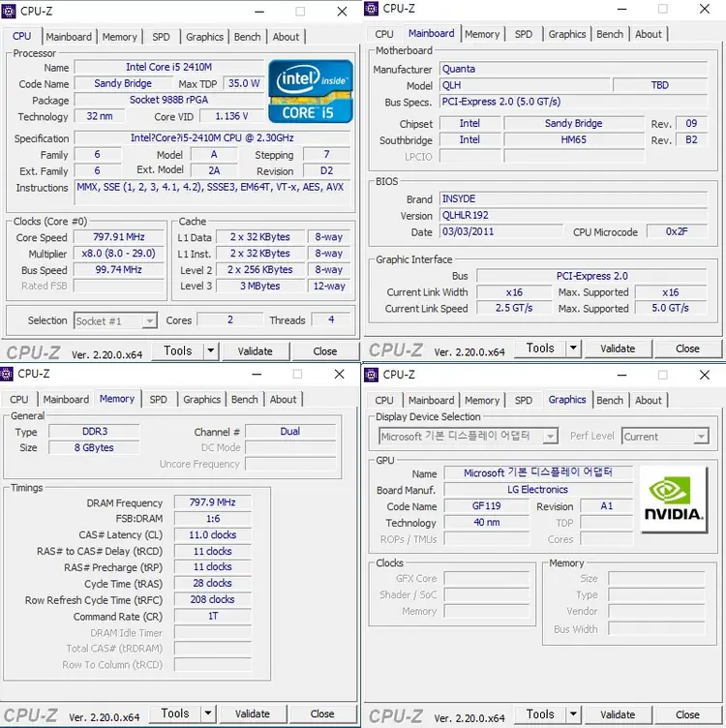The width and height of the screenshot is (726, 728).
Task: Click Close button in Memory window
Action: (x=322, y=713)
